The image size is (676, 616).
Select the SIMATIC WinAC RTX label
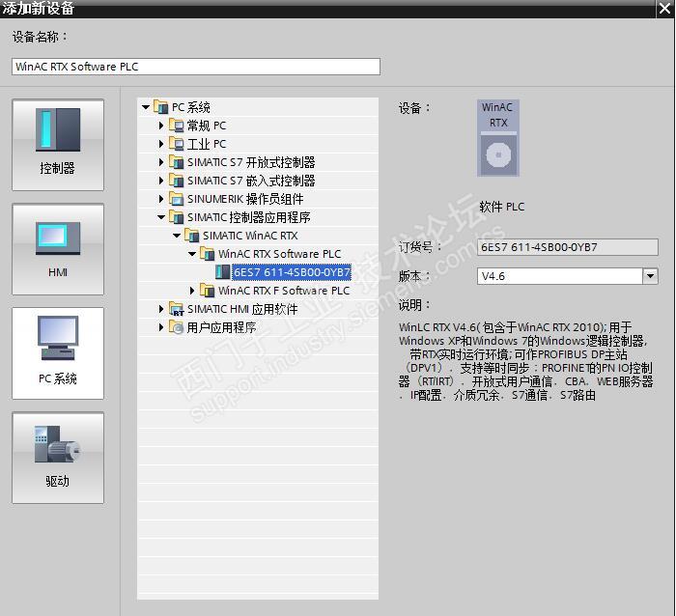pos(250,236)
